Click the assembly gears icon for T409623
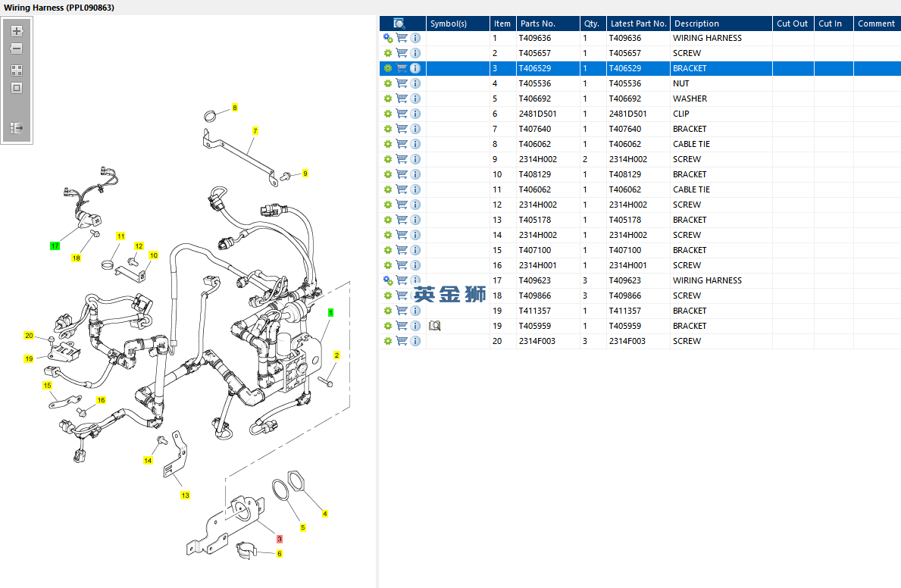 388,280
